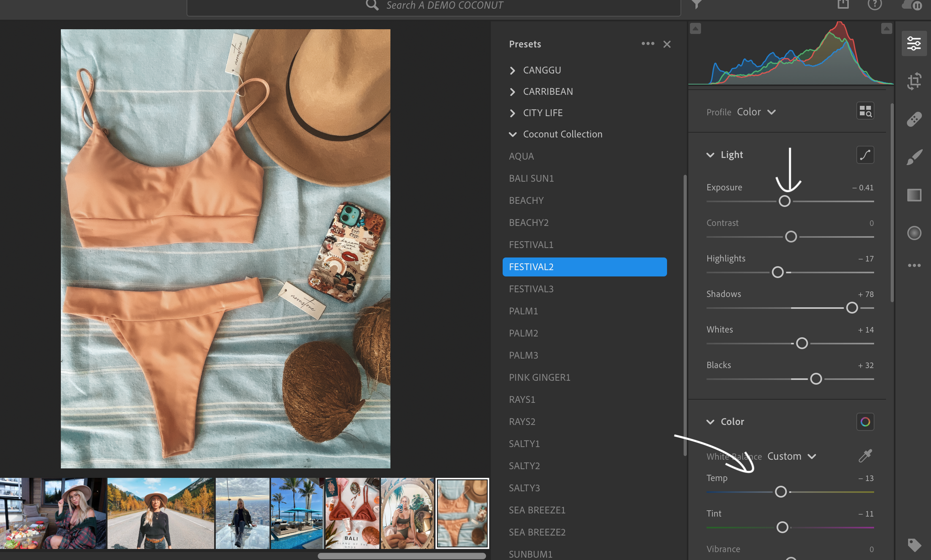Open the Color Mixer circle icon
The image size is (931, 560).
click(x=865, y=422)
